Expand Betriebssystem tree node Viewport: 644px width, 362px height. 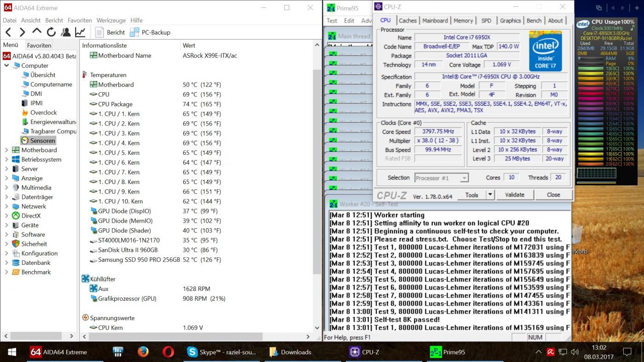(x=6, y=159)
